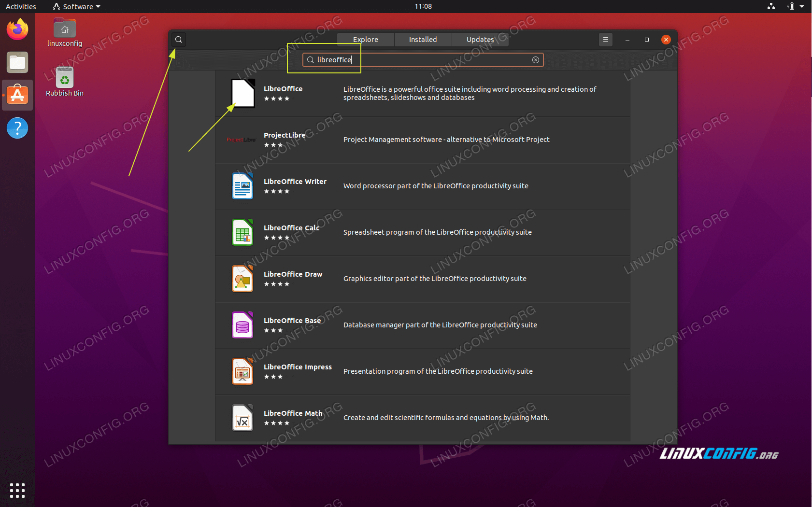Select the LibreOffice Math title
Screen dimensions: 812x507
[293, 413]
